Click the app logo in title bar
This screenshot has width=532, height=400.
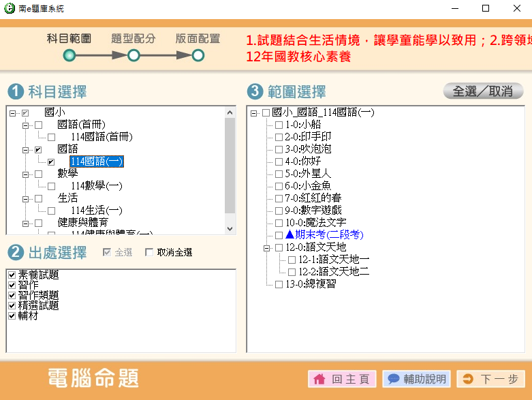[9, 9]
